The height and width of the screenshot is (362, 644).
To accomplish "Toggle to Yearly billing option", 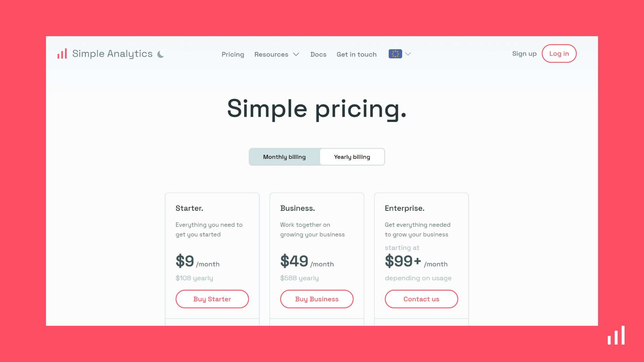I will [352, 157].
